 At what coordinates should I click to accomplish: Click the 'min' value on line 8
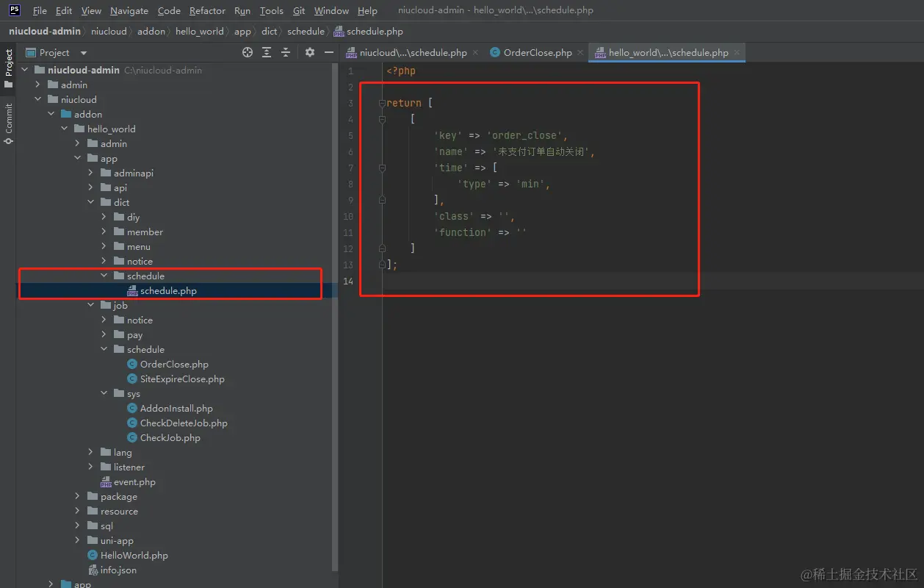(x=530, y=184)
